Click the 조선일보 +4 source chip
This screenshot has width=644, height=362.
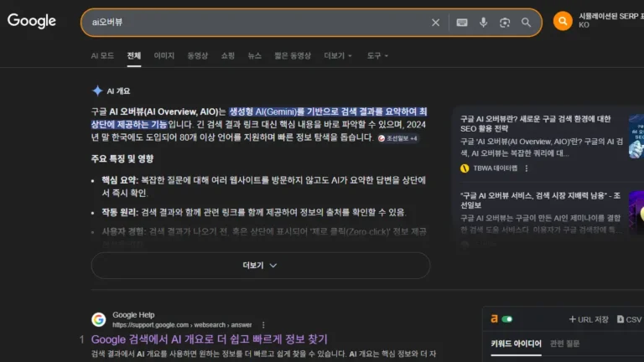(397, 138)
